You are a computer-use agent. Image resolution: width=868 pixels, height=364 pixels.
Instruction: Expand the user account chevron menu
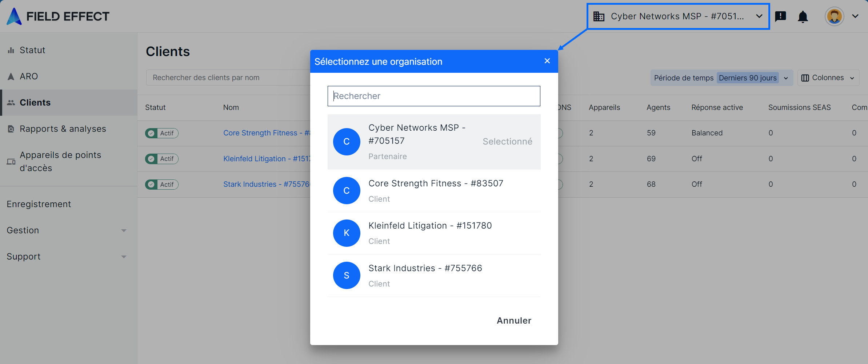click(855, 16)
